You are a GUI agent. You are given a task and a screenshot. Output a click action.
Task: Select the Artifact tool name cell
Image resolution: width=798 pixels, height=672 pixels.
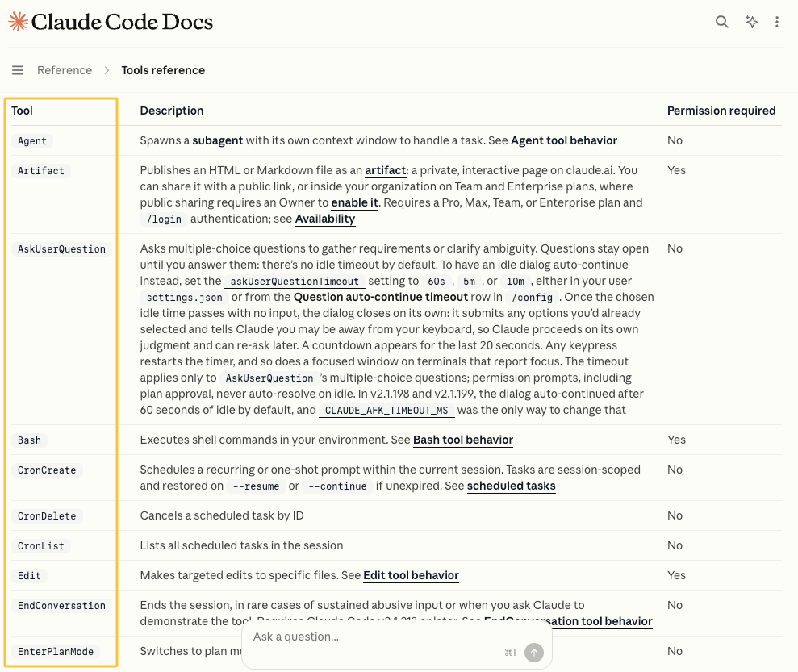tap(40, 171)
